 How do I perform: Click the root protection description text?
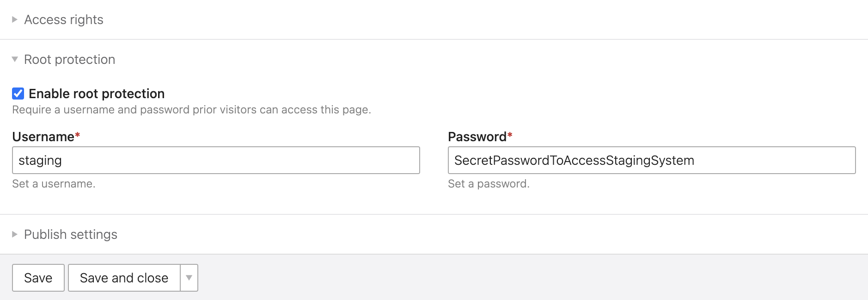[x=191, y=110]
